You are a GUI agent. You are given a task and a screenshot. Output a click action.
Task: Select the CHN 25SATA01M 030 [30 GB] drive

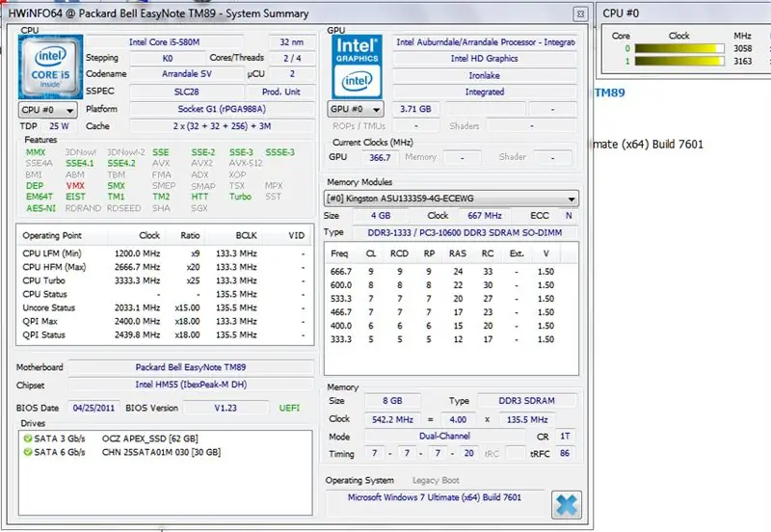click(161, 452)
